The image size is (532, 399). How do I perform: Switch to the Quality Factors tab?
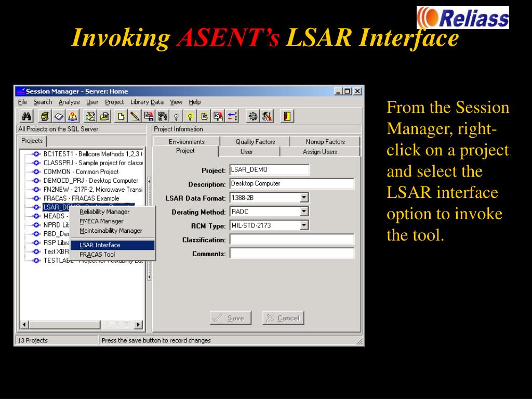[x=255, y=142]
